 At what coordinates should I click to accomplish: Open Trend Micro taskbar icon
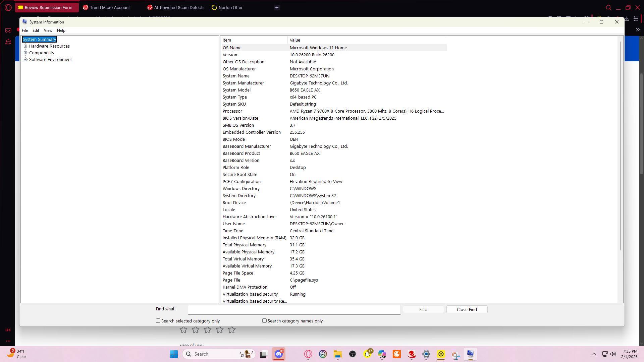tap(412, 354)
